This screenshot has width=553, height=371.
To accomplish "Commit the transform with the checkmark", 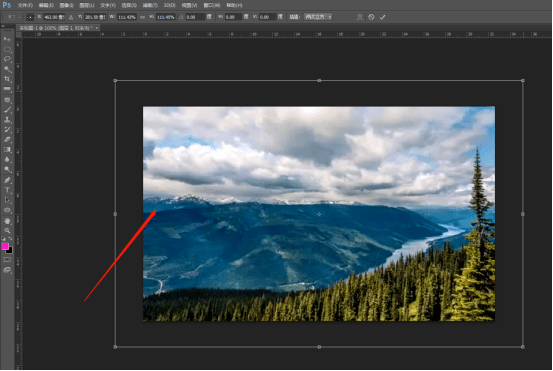I will click(x=383, y=17).
